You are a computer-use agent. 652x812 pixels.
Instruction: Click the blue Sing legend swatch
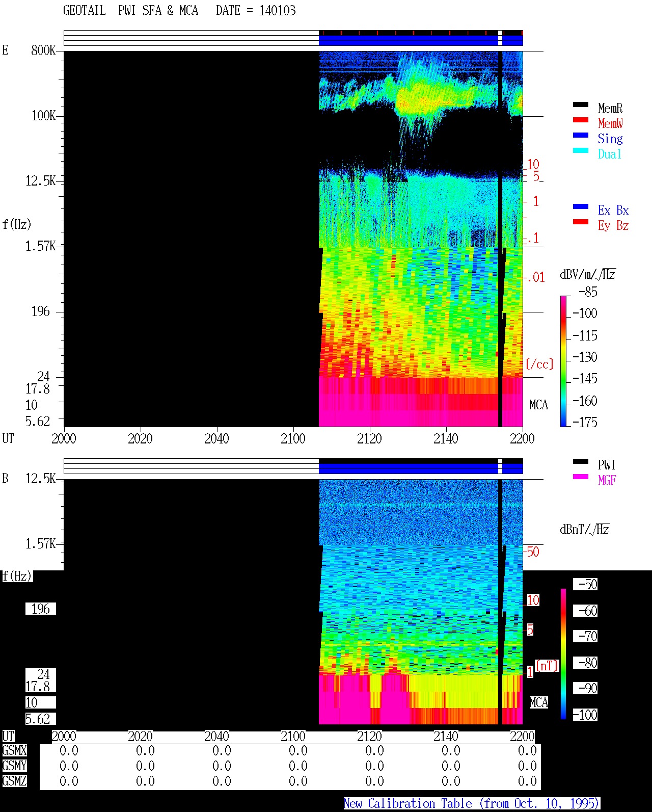[x=580, y=135]
